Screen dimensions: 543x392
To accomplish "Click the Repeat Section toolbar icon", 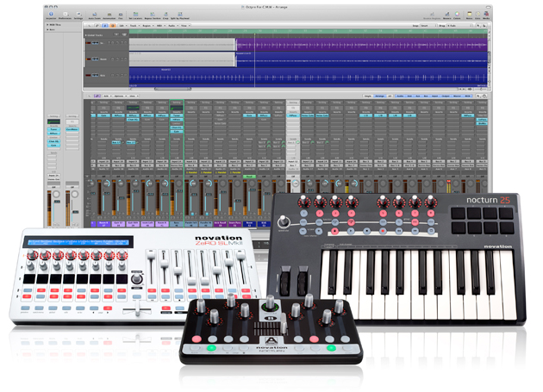I will (153, 16).
